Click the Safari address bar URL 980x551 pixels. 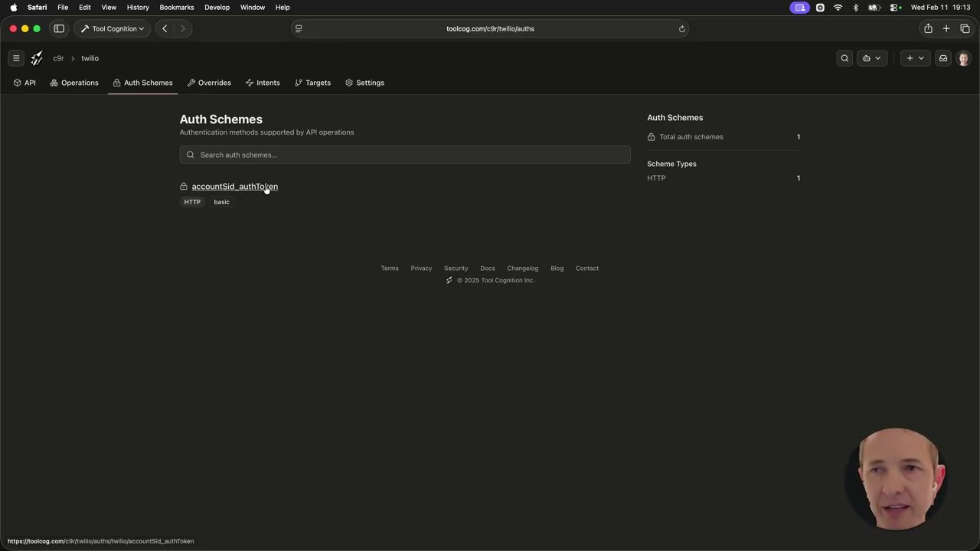(x=490, y=29)
